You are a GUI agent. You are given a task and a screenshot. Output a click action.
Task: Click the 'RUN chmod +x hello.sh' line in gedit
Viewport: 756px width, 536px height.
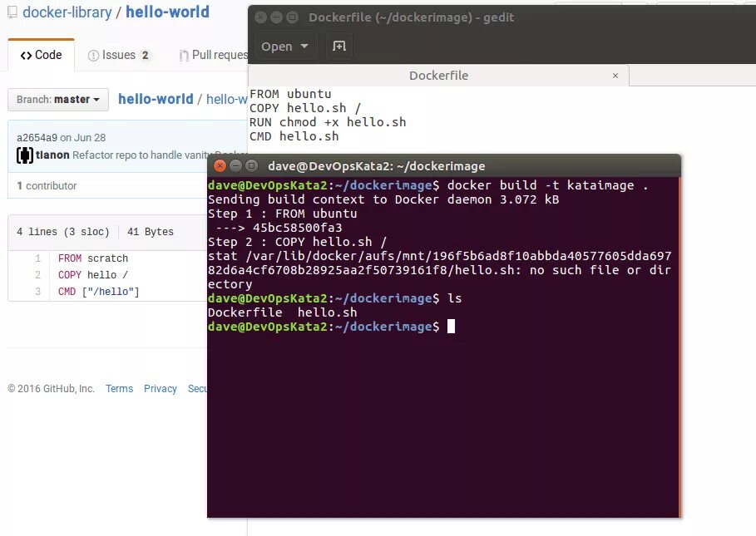328,122
